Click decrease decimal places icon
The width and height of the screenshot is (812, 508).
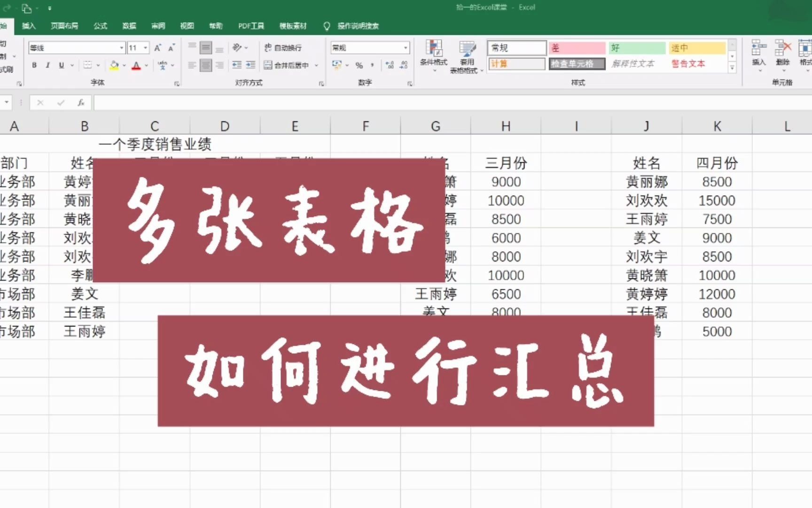pyautogui.click(x=403, y=65)
